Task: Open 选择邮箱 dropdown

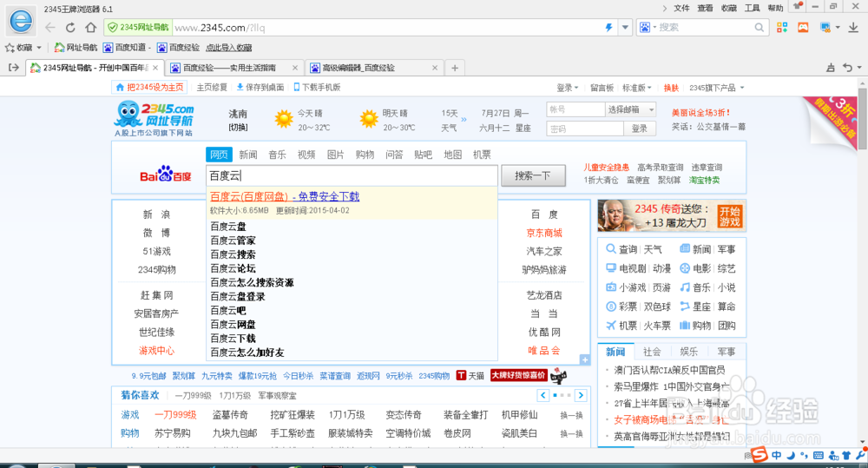Action: (630, 109)
